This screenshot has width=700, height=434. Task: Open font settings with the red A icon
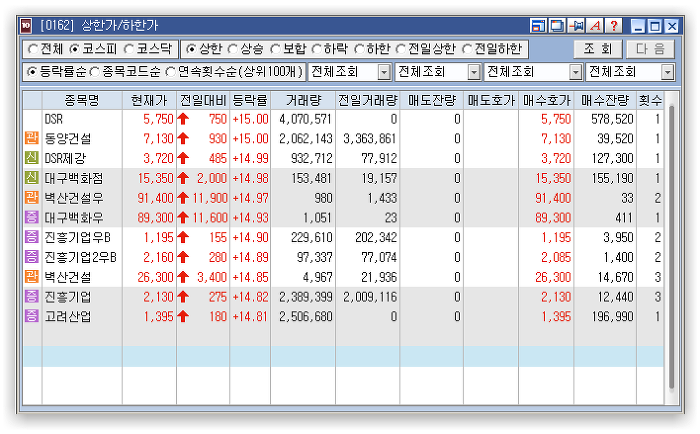595,26
